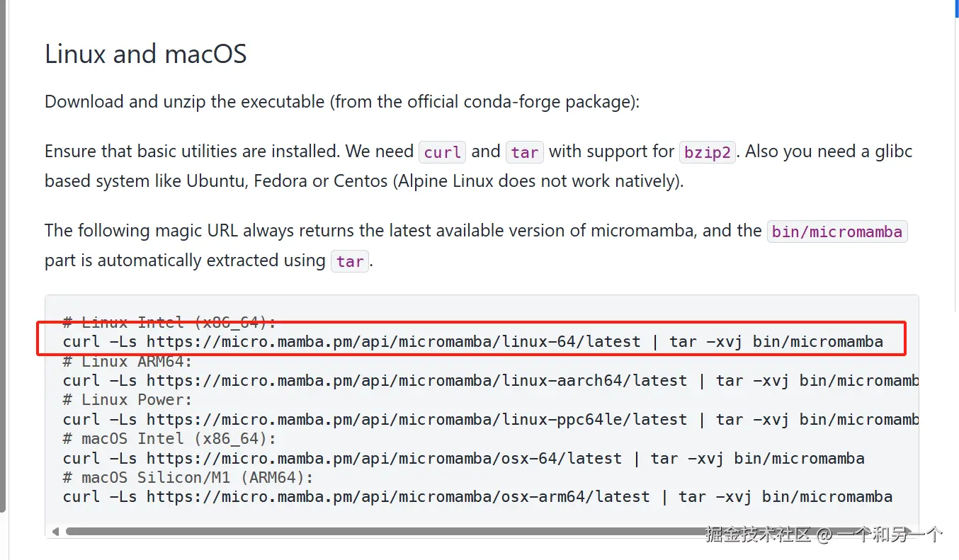Click the "# Linux Power:" comment line
This screenshot has width=959, height=560.
127,400
